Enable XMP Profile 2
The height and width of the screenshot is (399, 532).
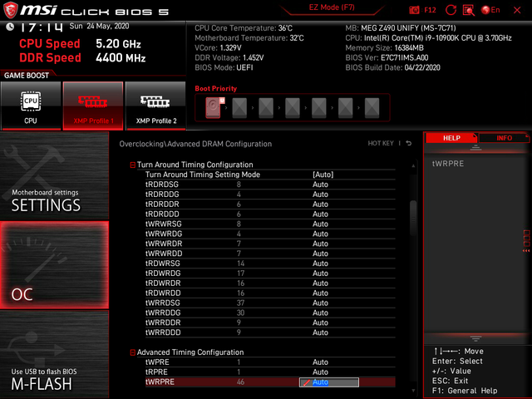point(155,106)
